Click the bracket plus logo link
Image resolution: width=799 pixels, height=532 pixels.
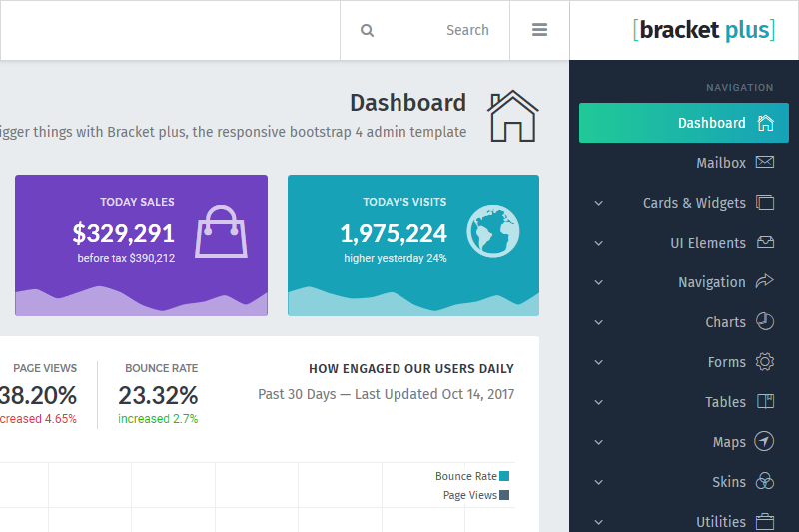click(x=704, y=30)
